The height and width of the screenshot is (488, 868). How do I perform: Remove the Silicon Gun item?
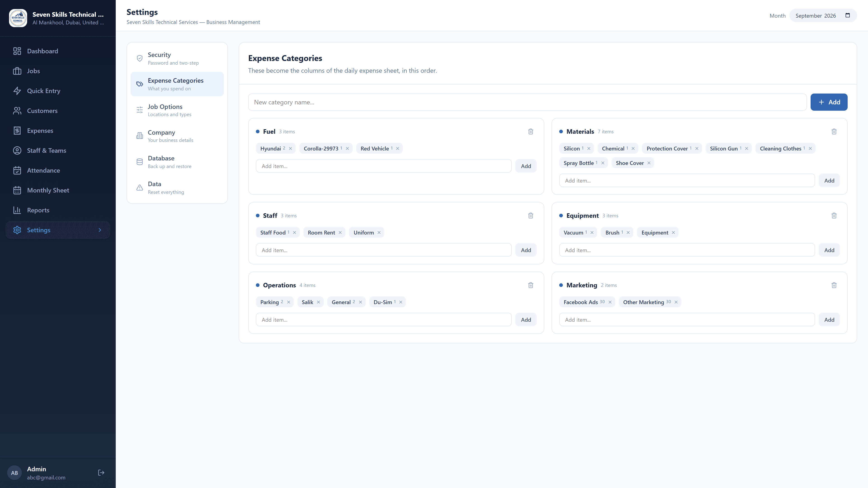[x=747, y=148]
